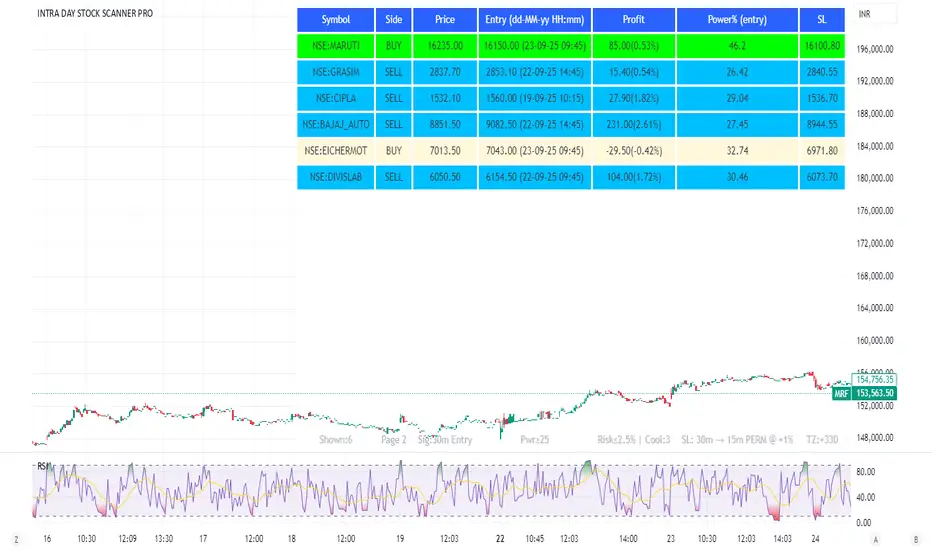
Task: Select the NSE:GRASIM symbol cell
Action: [x=336, y=72]
